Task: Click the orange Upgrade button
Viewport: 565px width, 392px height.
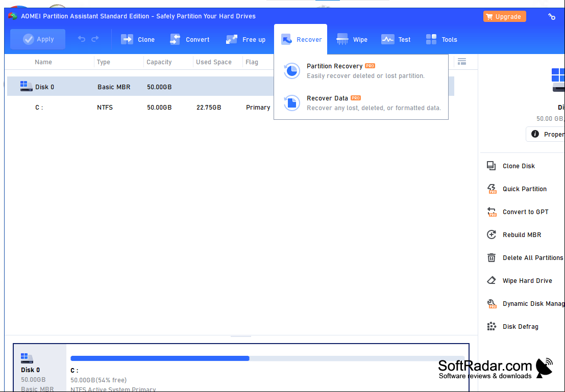Action: click(504, 16)
